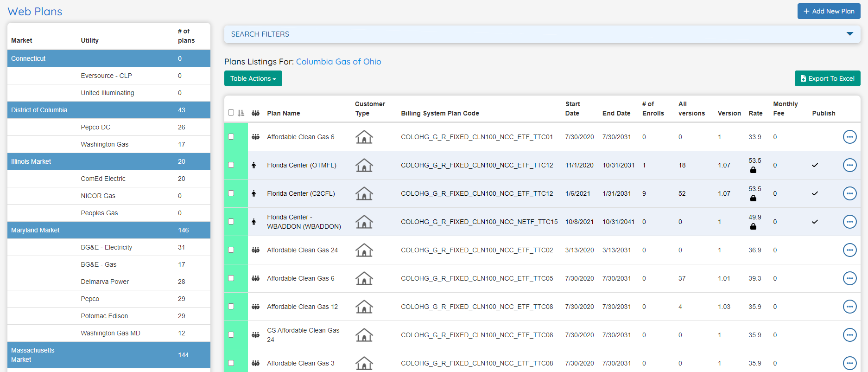Click lock icon under rate 49.9
868x372 pixels.
tap(753, 226)
